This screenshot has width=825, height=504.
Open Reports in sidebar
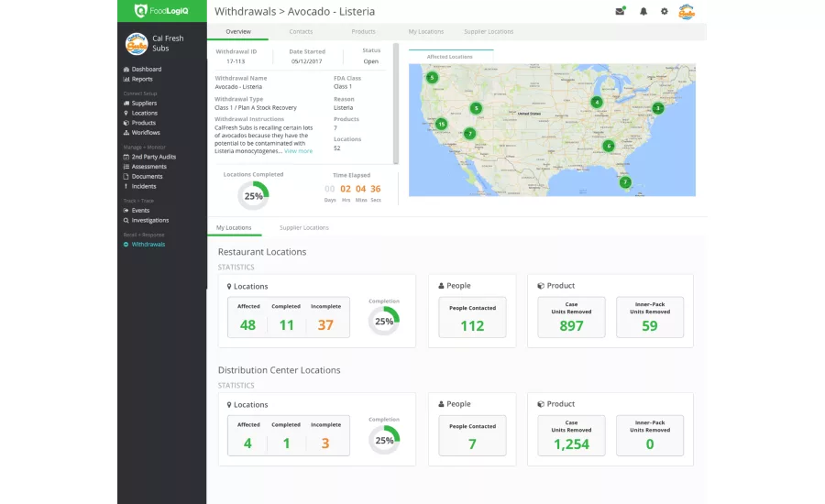click(x=142, y=79)
